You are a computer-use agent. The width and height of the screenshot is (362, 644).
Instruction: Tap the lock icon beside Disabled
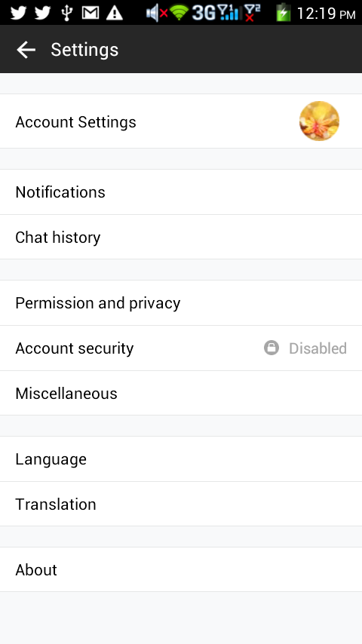coord(271,348)
